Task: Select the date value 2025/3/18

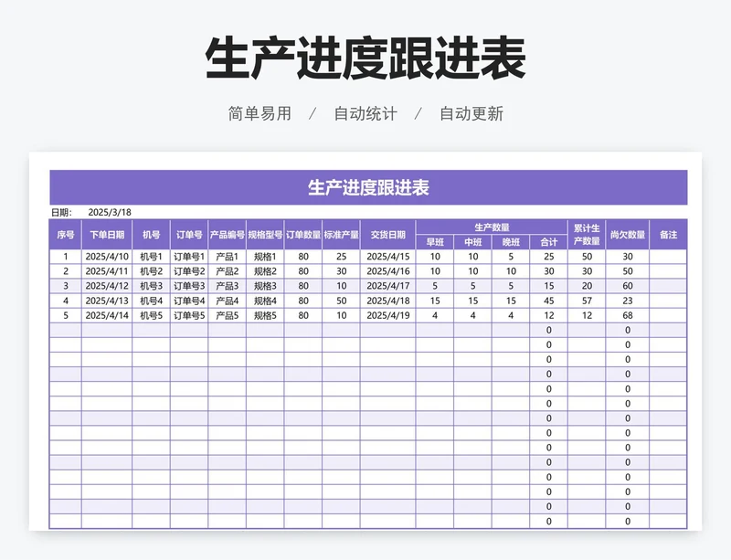Action: (x=110, y=212)
